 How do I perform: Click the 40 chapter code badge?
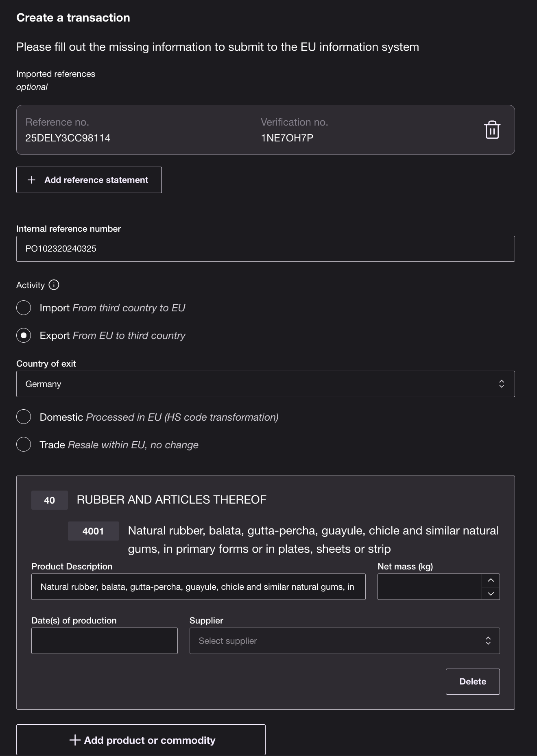click(x=50, y=500)
